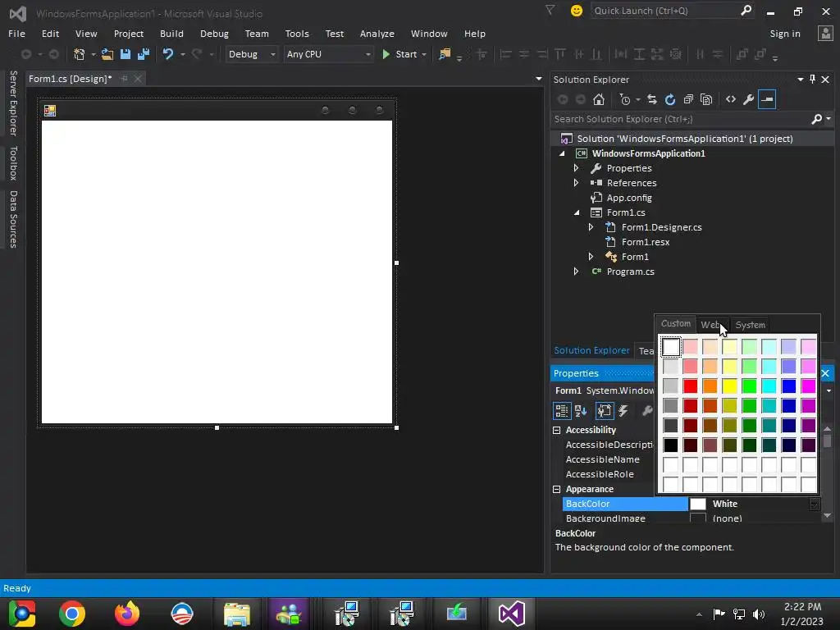The height and width of the screenshot is (630, 840).
Task: Open File Explorer from the taskbar
Action: coord(237,614)
